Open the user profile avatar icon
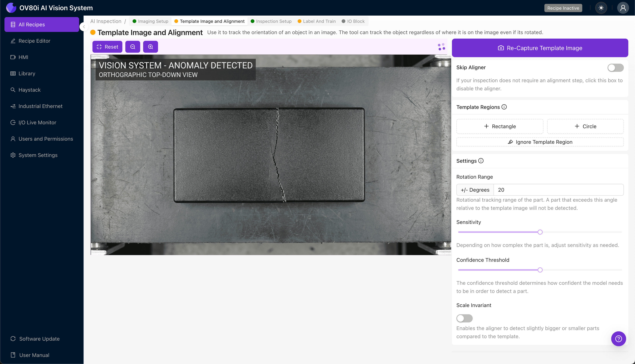 623,8
